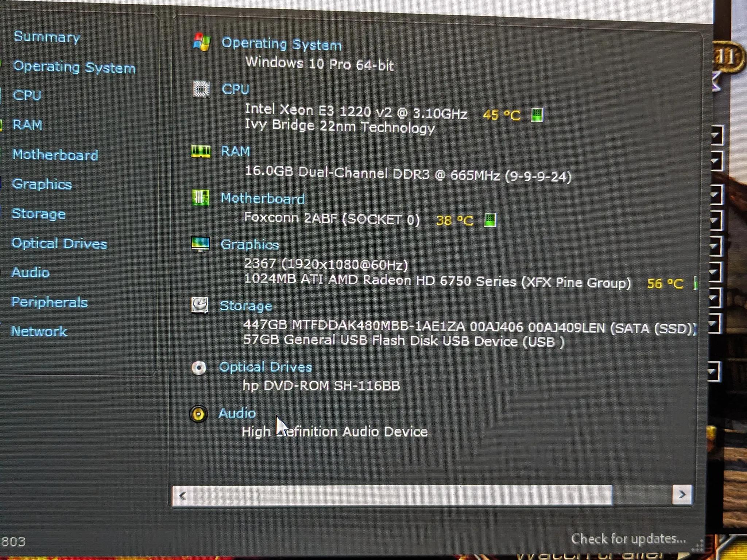Open the Operating System heading link
The height and width of the screenshot is (560, 747).
[282, 44]
